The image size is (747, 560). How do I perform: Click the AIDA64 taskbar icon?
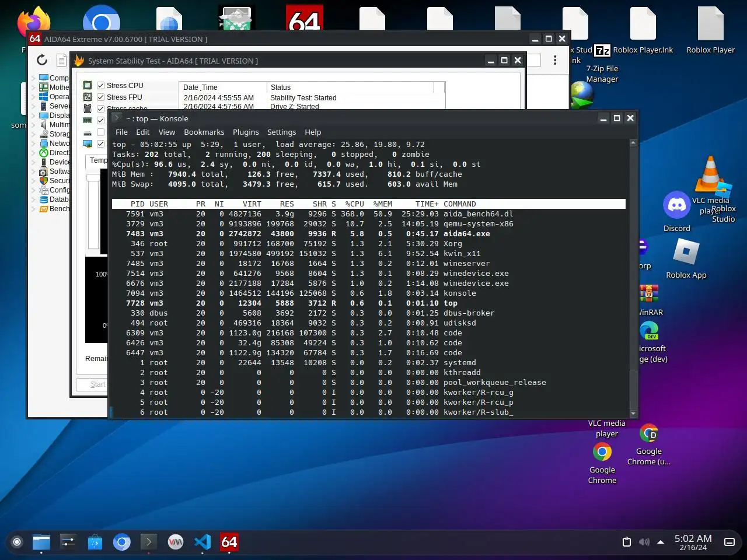229,542
